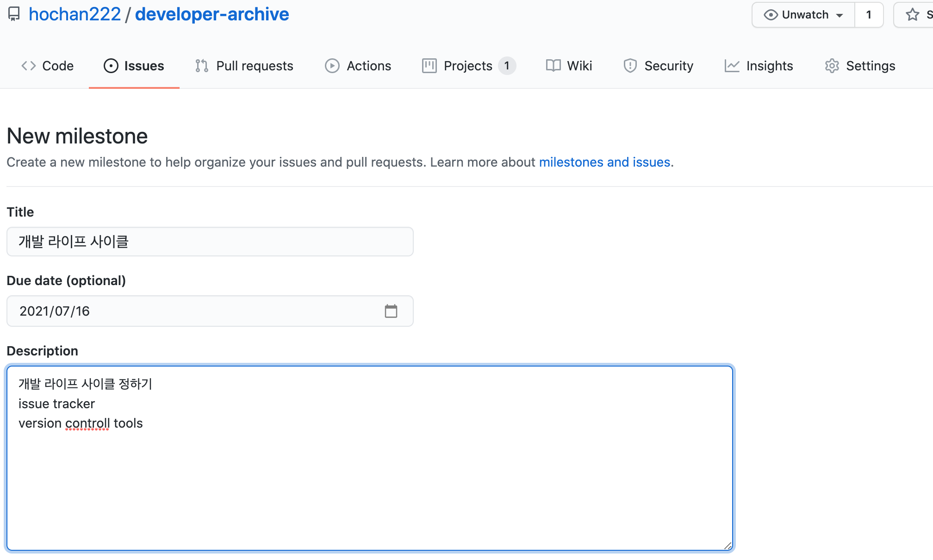This screenshot has height=560, width=933.
Task: Click the Star icon button
Action: pos(913,15)
